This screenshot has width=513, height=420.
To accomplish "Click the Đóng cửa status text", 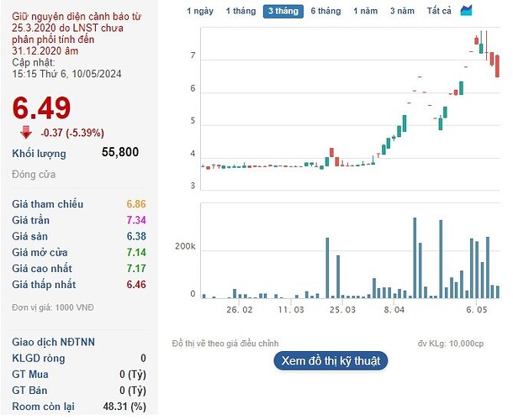I will point(34,175).
